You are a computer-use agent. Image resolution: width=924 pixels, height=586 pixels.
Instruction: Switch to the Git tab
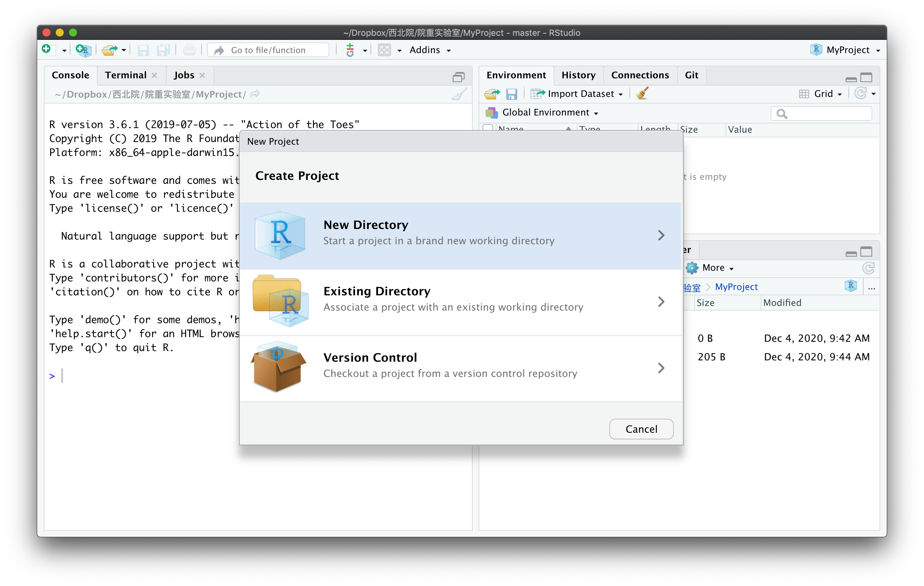tap(691, 75)
